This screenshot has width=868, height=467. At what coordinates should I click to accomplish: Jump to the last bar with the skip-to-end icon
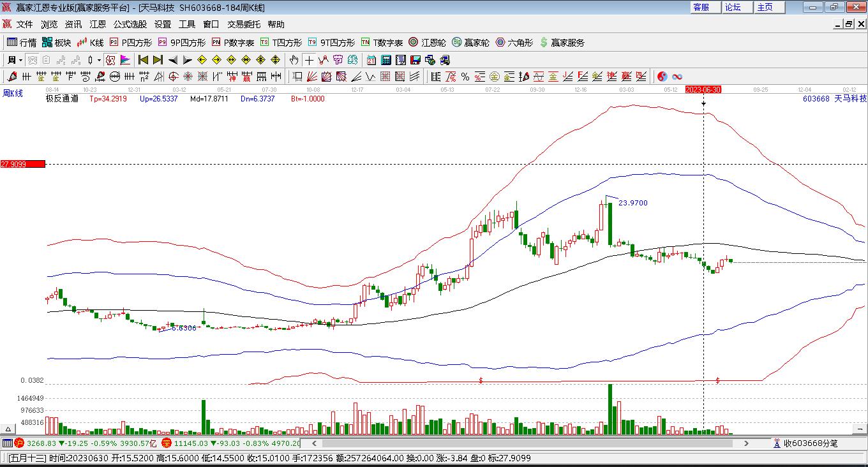tap(157, 60)
